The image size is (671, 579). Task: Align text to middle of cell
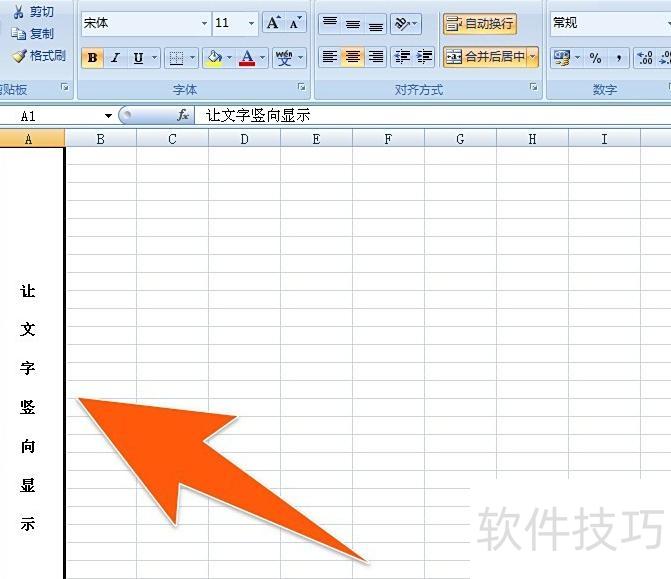coord(353,23)
